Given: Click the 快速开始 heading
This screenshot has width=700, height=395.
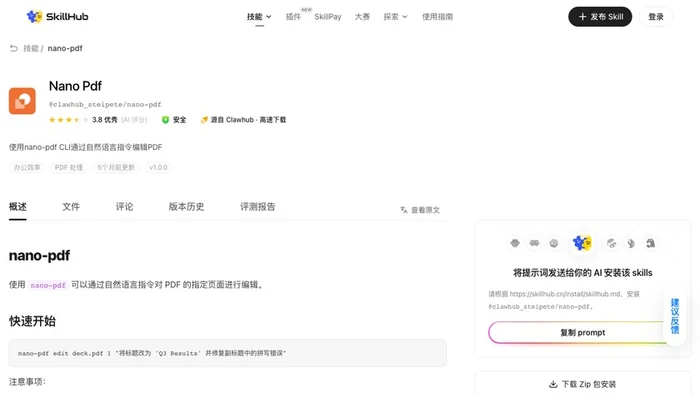Looking at the screenshot, I should pos(32,321).
